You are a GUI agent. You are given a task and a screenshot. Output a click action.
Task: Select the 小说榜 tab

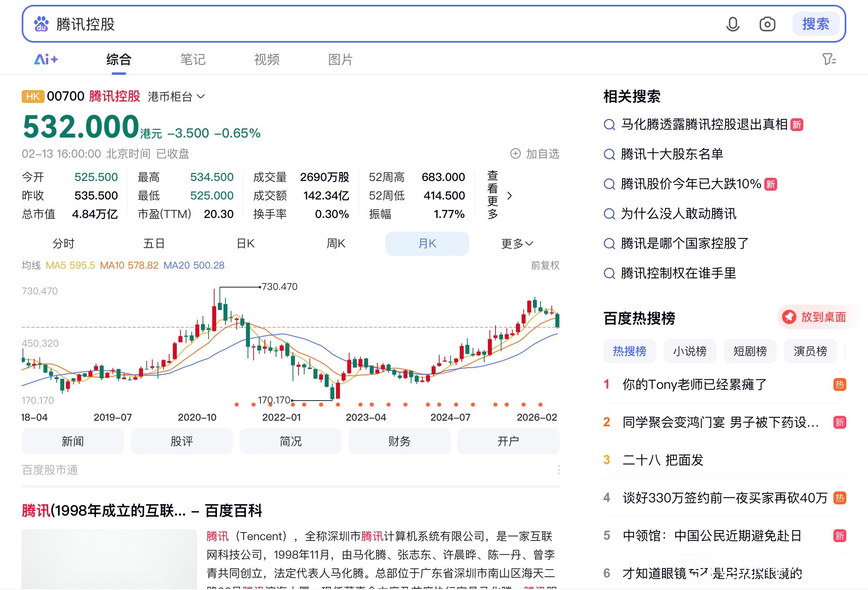pos(690,351)
